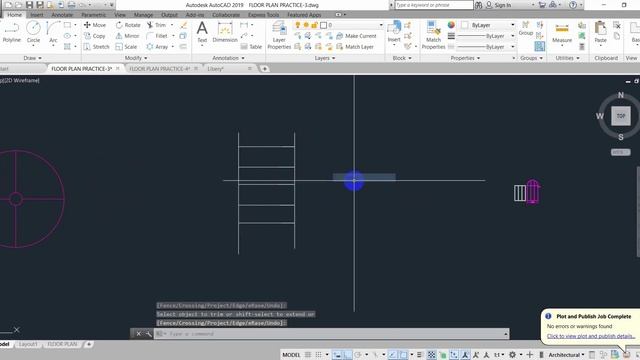Image resolution: width=640 pixels, height=360 pixels.
Task: Toggle drawing grid display in status bar
Action: 308,355
